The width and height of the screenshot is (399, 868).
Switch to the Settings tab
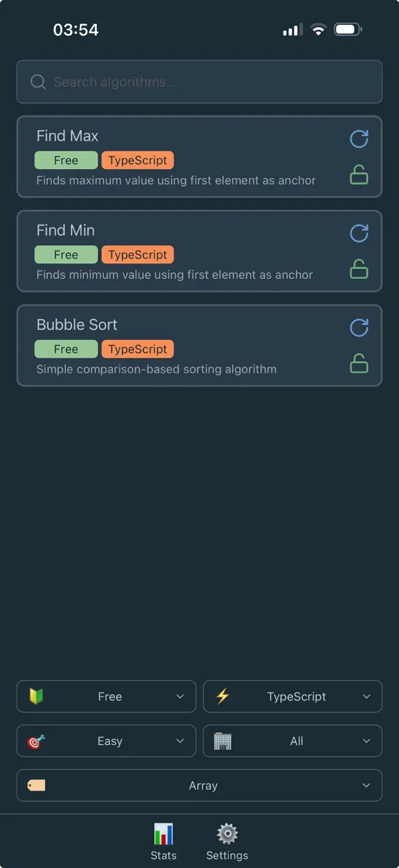(x=227, y=841)
